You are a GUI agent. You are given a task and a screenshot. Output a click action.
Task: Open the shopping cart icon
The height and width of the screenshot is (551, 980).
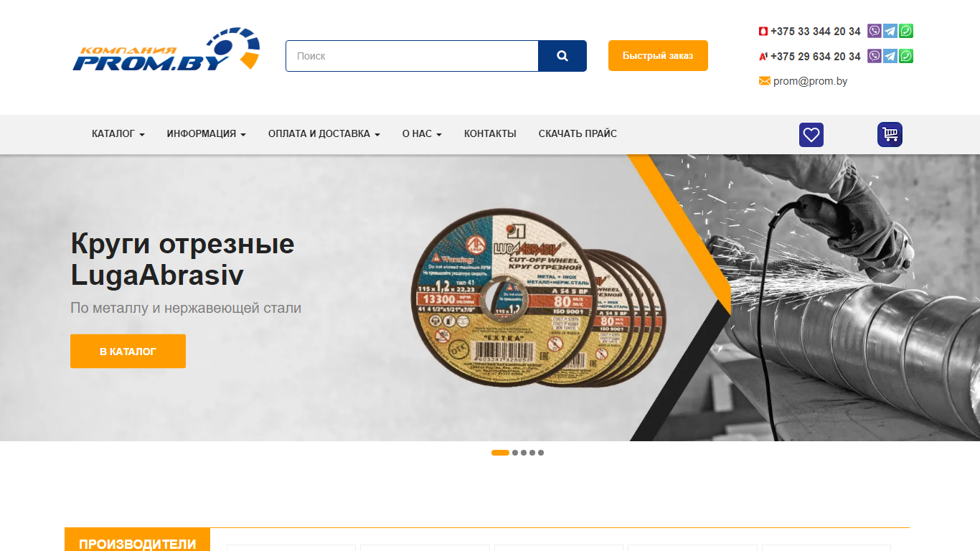(890, 135)
